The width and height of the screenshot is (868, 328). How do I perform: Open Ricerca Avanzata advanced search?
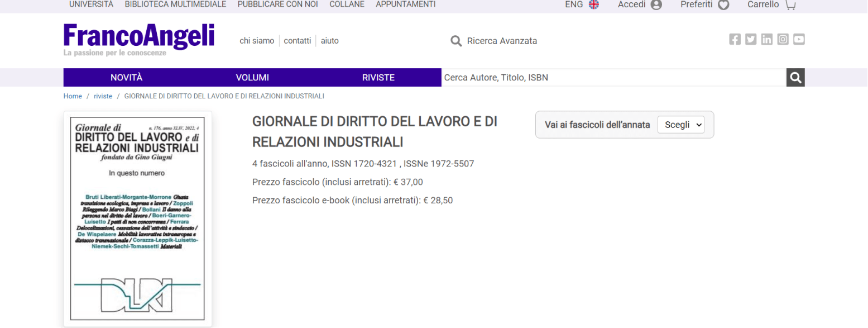(502, 41)
